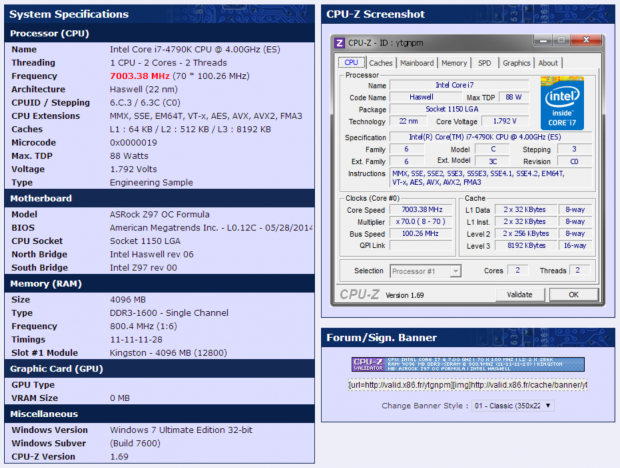Click the Instructions list field in CPU-Z
620x468 pixels.
point(491,177)
